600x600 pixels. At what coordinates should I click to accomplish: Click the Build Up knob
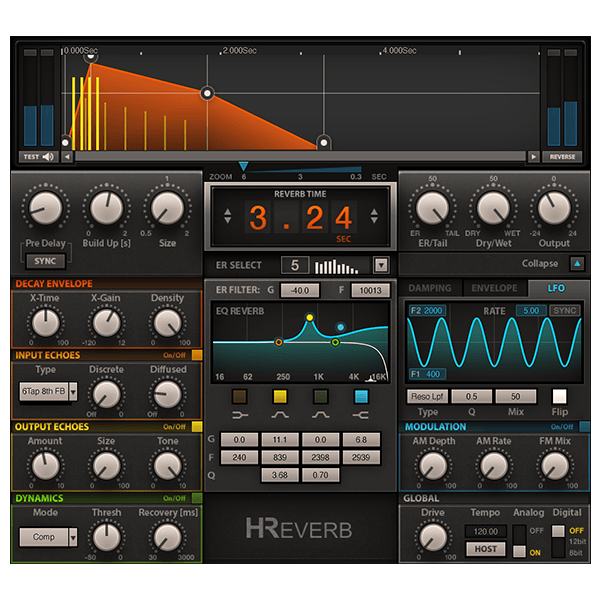click(106, 208)
